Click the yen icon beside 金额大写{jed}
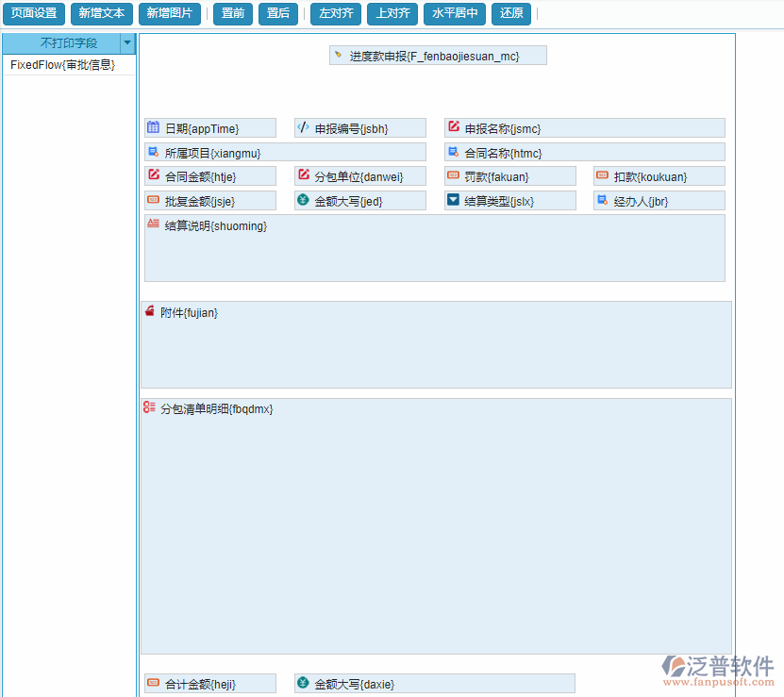This screenshot has width=784, height=697. (x=303, y=200)
